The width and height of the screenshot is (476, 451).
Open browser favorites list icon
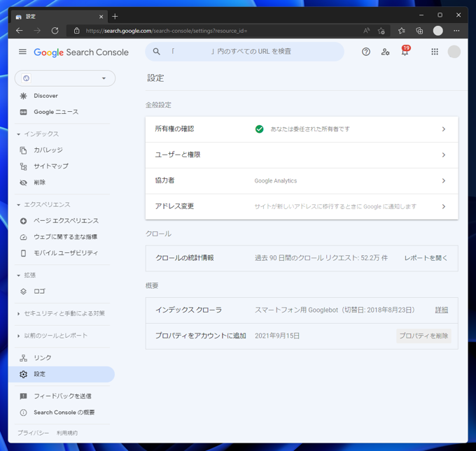coord(401,31)
